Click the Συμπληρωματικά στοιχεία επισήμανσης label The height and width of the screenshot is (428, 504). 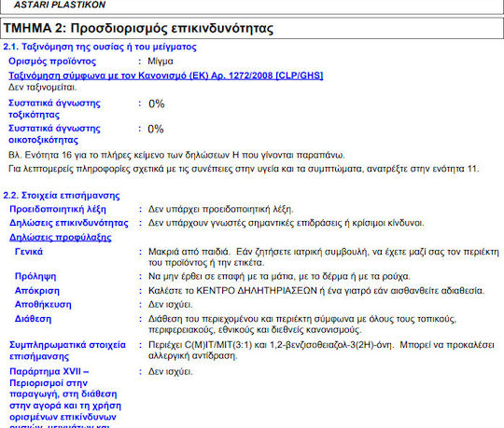point(67,351)
